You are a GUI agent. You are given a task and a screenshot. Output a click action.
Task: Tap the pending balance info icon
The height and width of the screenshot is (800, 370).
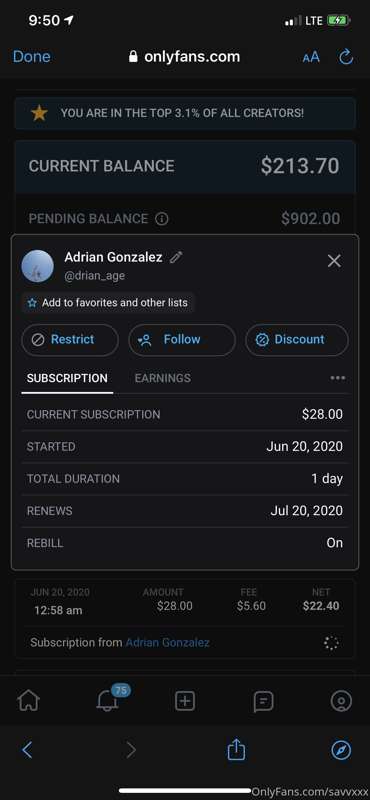point(161,219)
